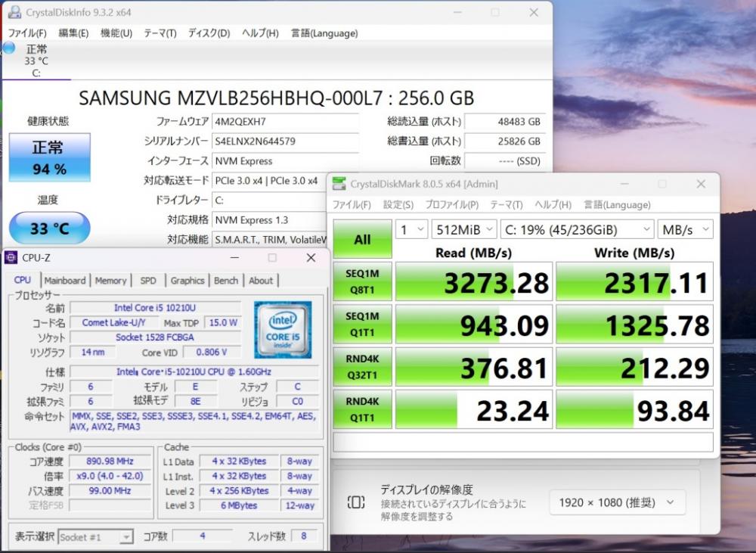756x553 pixels.
Task: Click the serial number field S4ELNX2N644579
Action: point(285,141)
